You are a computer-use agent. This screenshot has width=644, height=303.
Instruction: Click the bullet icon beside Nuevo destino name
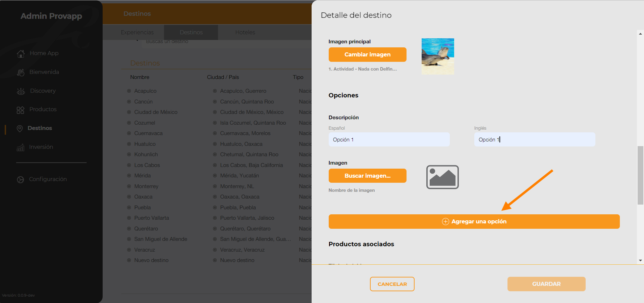click(x=129, y=260)
